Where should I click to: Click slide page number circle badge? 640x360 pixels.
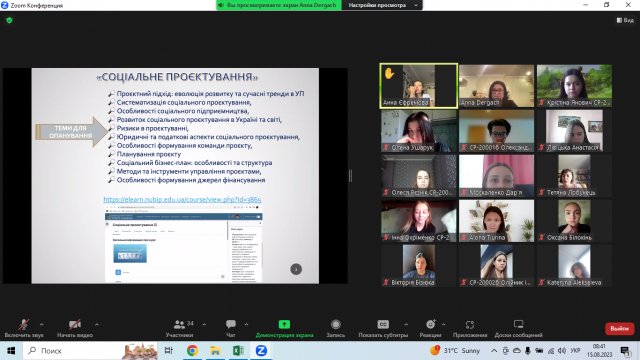click(x=296, y=269)
